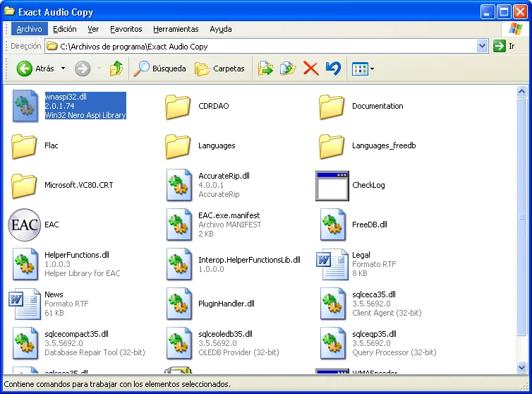Select the sqlceoledb35.dll file icon

pos(179,343)
